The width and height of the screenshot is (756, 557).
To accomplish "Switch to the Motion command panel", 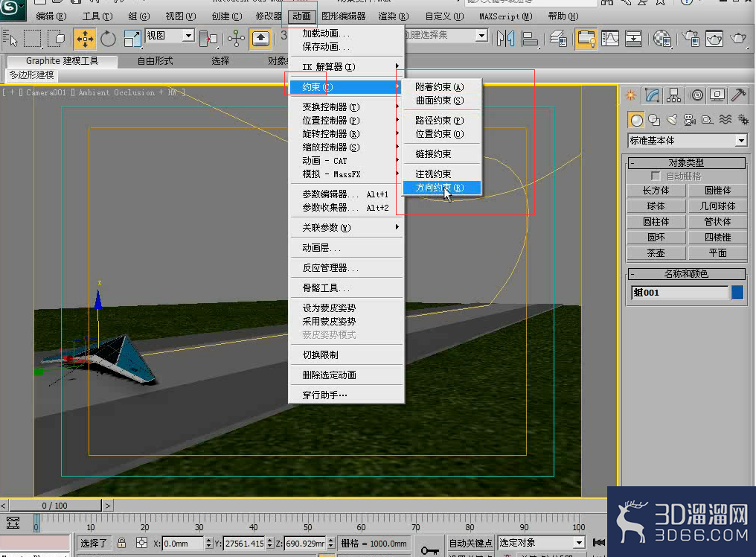I will tap(696, 95).
